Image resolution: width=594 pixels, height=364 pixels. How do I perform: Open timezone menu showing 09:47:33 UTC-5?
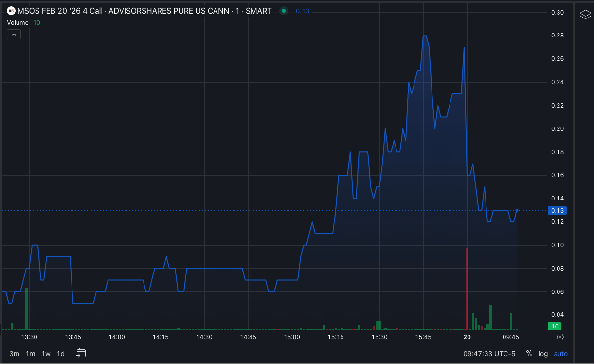489,354
